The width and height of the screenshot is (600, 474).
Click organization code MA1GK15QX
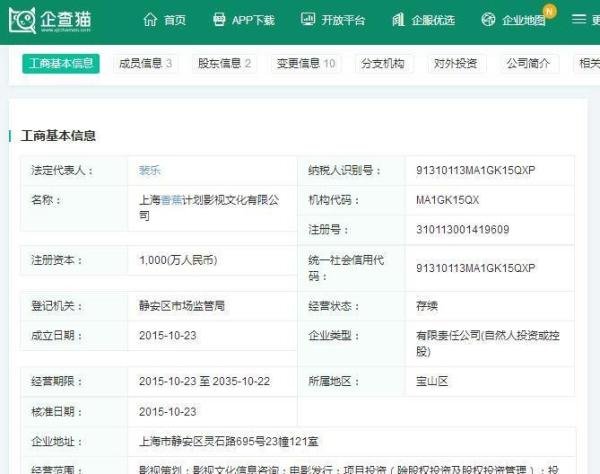click(447, 200)
